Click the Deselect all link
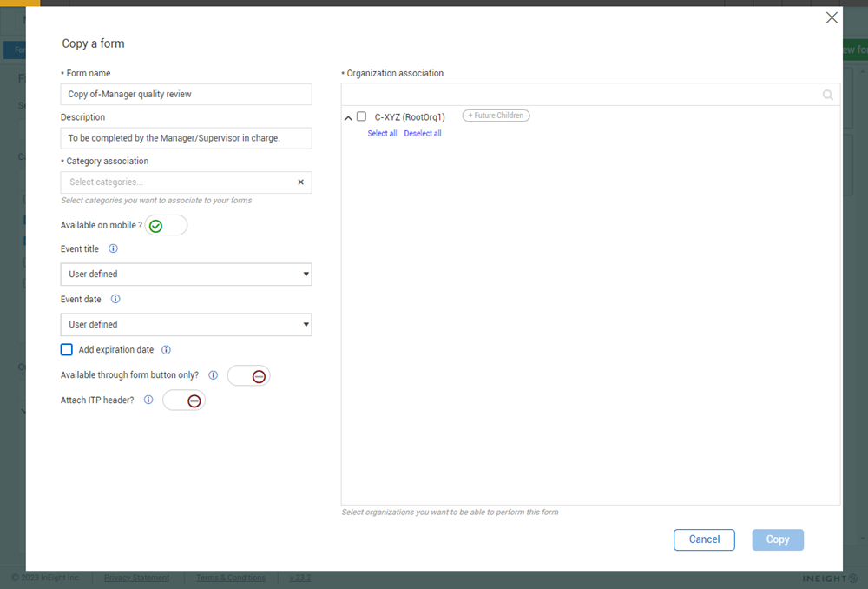 click(x=423, y=134)
